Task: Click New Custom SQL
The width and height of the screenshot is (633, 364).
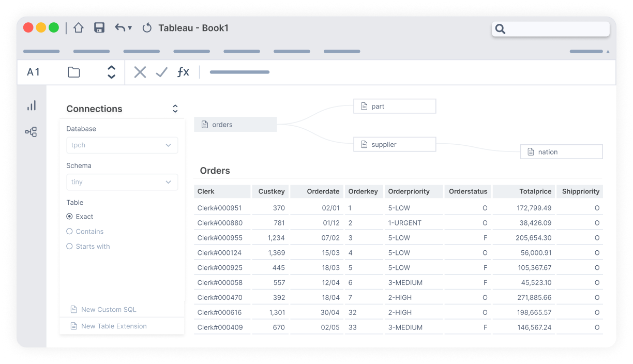Action: 109,310
